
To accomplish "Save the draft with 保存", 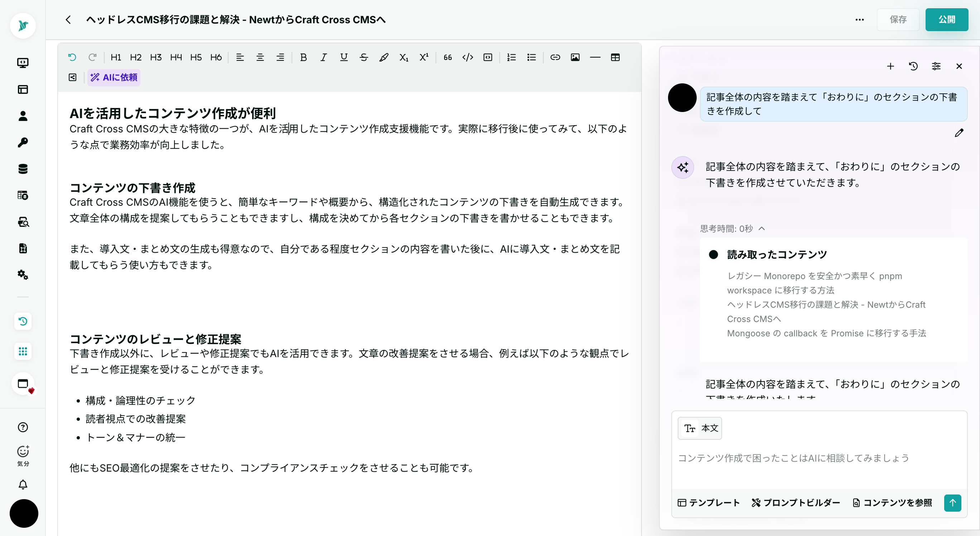I will [898, 19].
